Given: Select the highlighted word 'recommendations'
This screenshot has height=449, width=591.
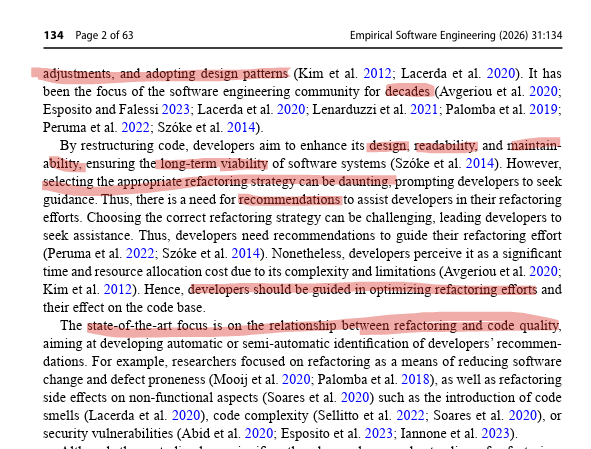Looking at the screenshot, I should click(x=290, y=199).
